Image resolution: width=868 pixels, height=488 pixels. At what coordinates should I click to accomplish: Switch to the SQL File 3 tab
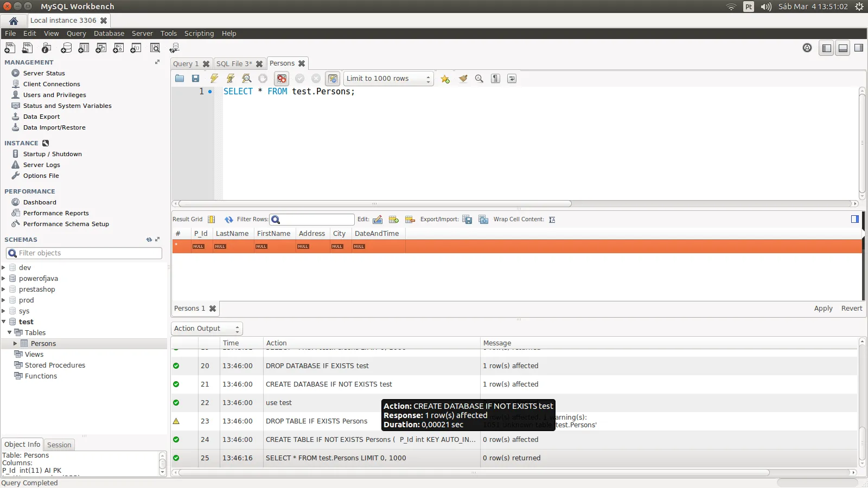(x=234, y=64)
